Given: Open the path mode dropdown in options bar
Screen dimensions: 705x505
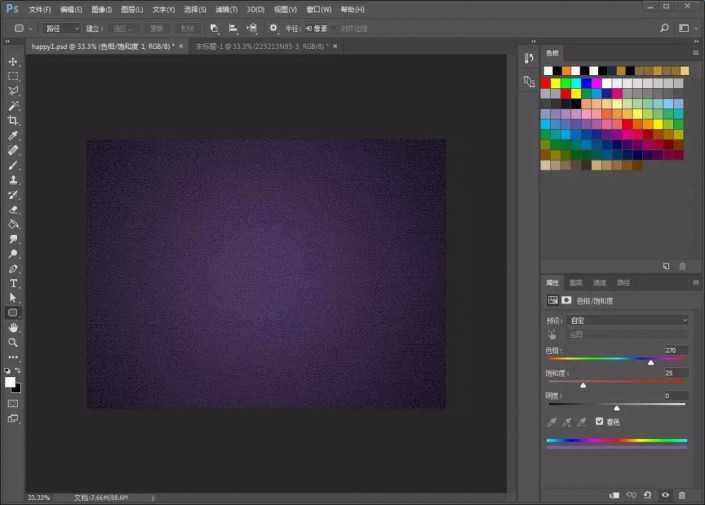Looking at the screenshot, I should pos(60,28).
